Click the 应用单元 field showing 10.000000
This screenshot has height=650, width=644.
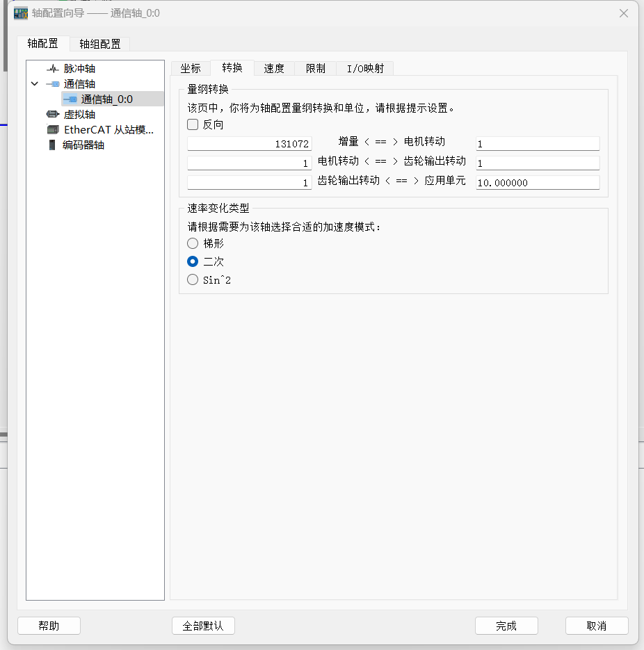pyautogui.click(x=538, y=183)
